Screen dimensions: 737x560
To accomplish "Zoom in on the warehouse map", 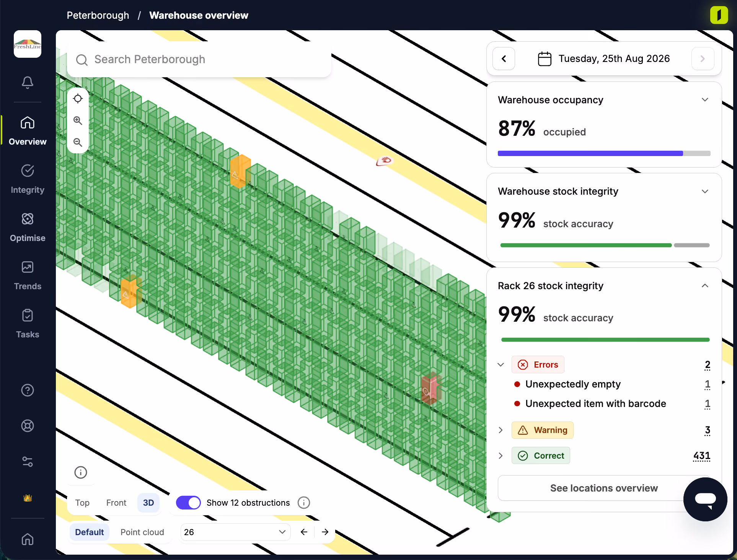I will pyautogui.click(x=78, y=120).
